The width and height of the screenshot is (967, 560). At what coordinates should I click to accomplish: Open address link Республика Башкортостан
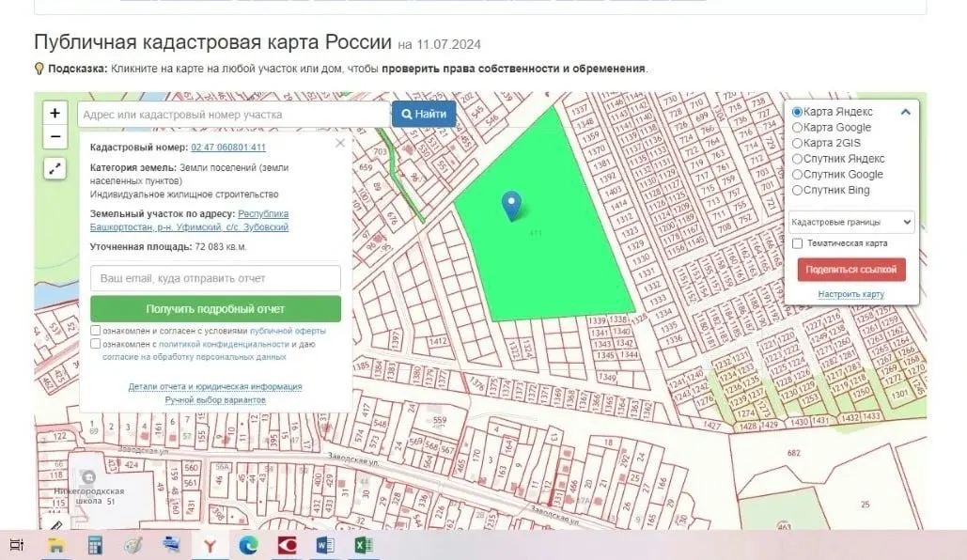tap(189, 220)
